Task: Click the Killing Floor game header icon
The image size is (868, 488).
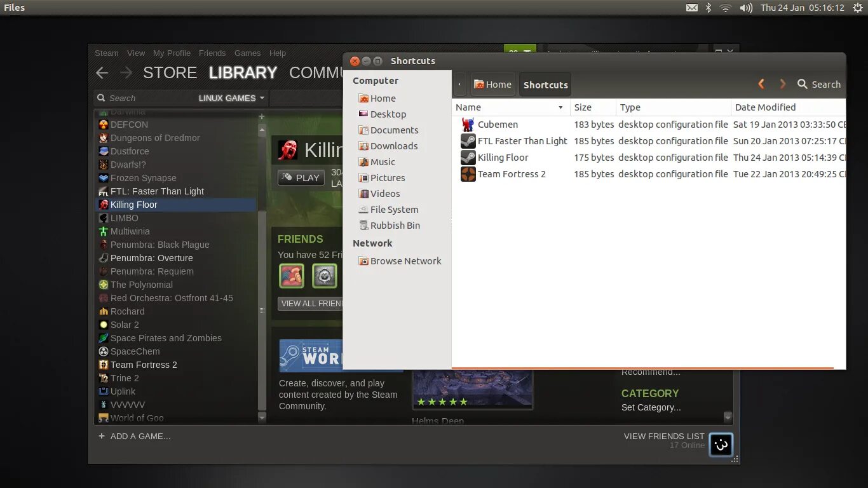Action: tap(288, 150)
